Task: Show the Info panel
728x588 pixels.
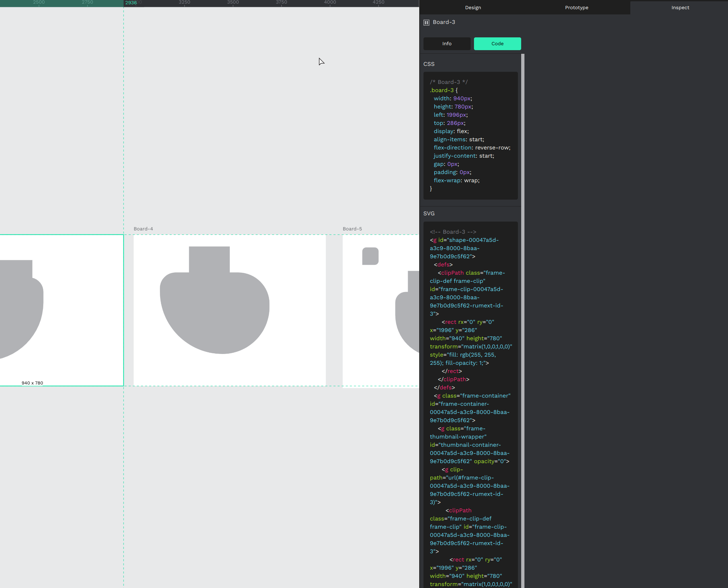Action: (x=446, y=43)
